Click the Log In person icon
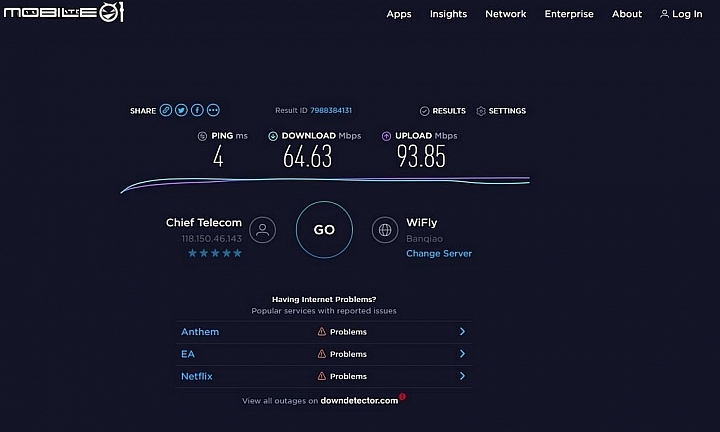Viewport: 720px width, 432px height. click(664, 14)
